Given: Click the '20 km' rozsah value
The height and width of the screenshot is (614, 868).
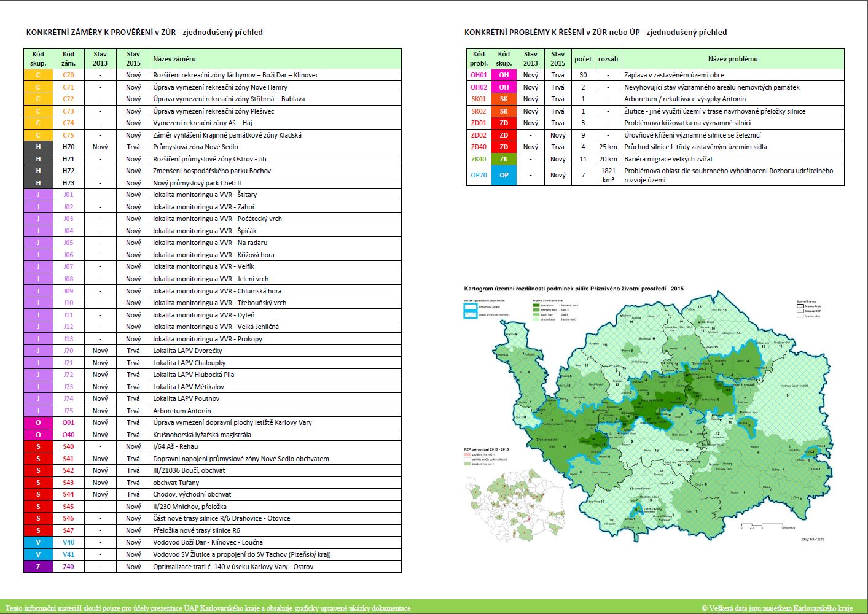Looking at the screenshot, I should click(608, 159).
